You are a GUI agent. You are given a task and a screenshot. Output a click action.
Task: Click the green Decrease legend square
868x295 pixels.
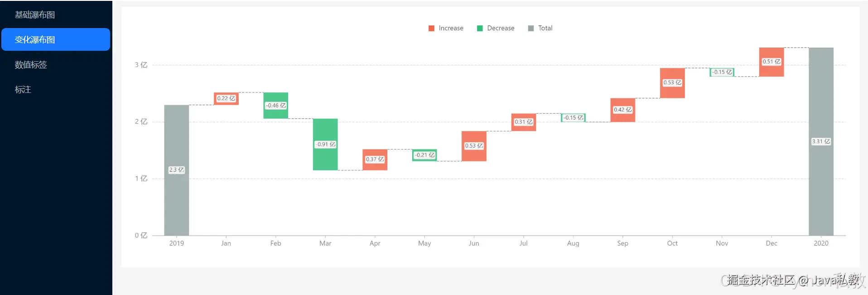tap(480, 28)
